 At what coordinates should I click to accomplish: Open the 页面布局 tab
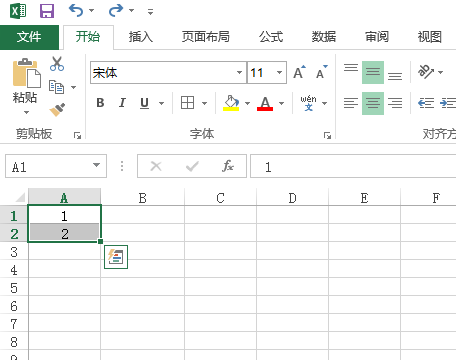click(x=205, y=37)
